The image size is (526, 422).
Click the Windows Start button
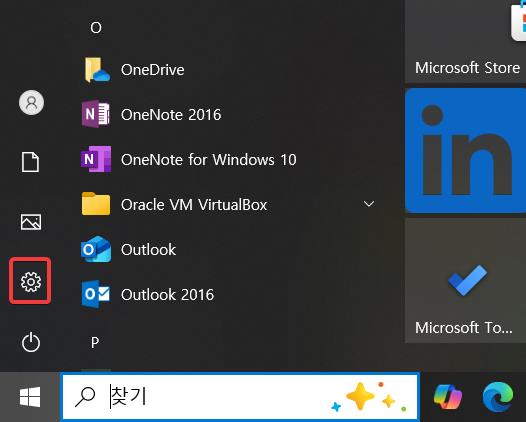(30, 397)
